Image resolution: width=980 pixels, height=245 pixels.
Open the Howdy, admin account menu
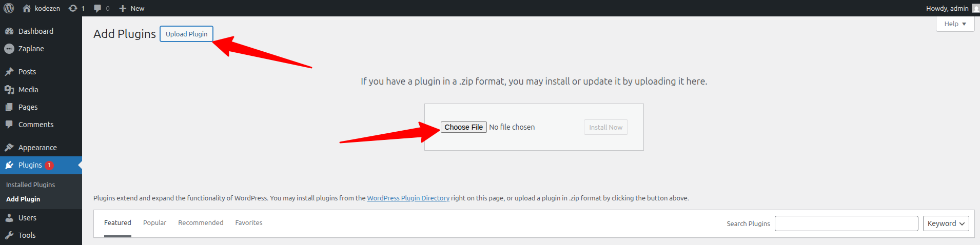pyautogui.click(x=952, y=8)
